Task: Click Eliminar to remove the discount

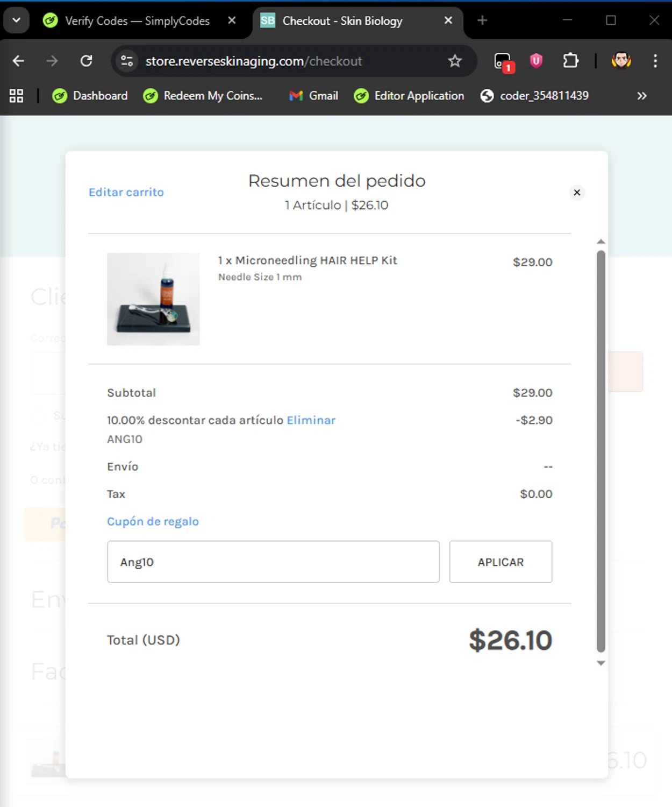Action: pos(311,420)
